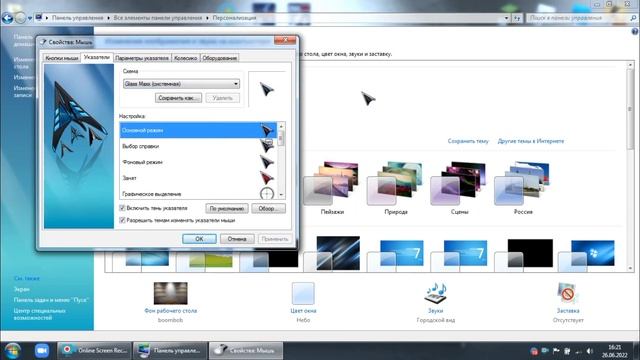Click the volume icon in system tray
Viewport: 640px width, 360px height.
pyautogui.click(x=589, y=351)
